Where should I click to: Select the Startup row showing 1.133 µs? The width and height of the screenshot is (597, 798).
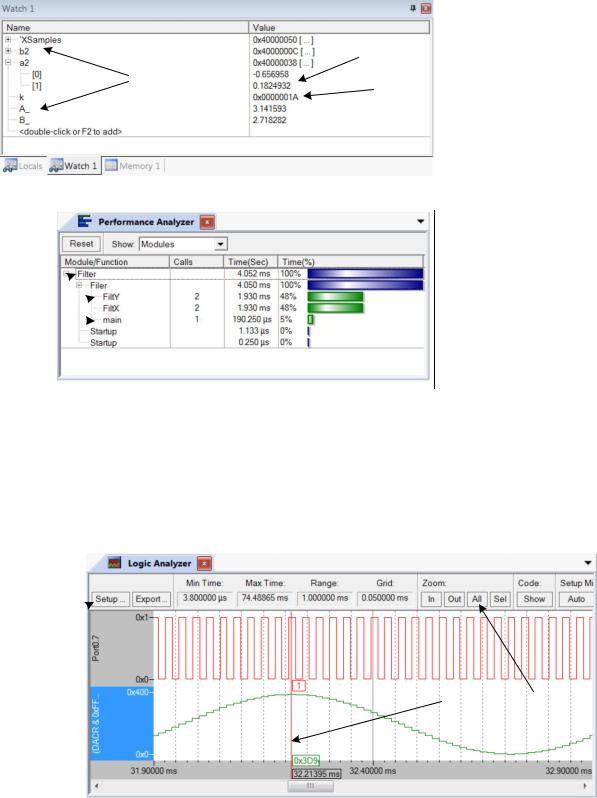(242, 331)
